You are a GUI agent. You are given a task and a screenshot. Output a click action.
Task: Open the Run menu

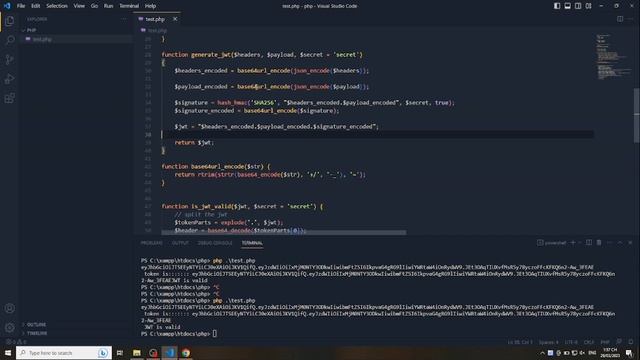108,6
